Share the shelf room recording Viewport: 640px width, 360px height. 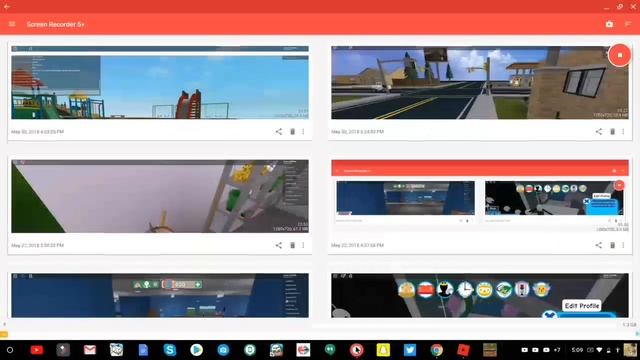tap(278, 245)
